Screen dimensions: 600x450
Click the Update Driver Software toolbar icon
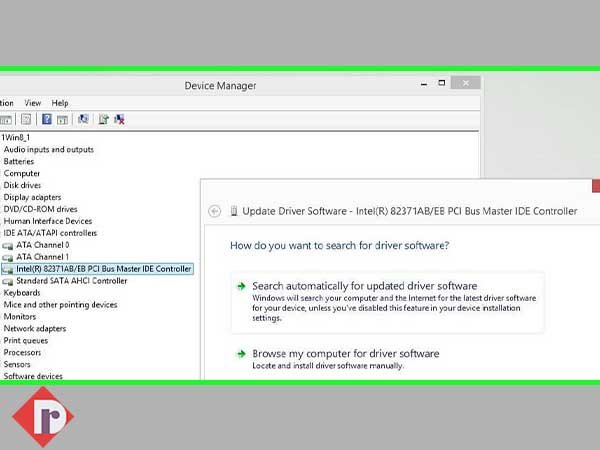tap(104, 119)
